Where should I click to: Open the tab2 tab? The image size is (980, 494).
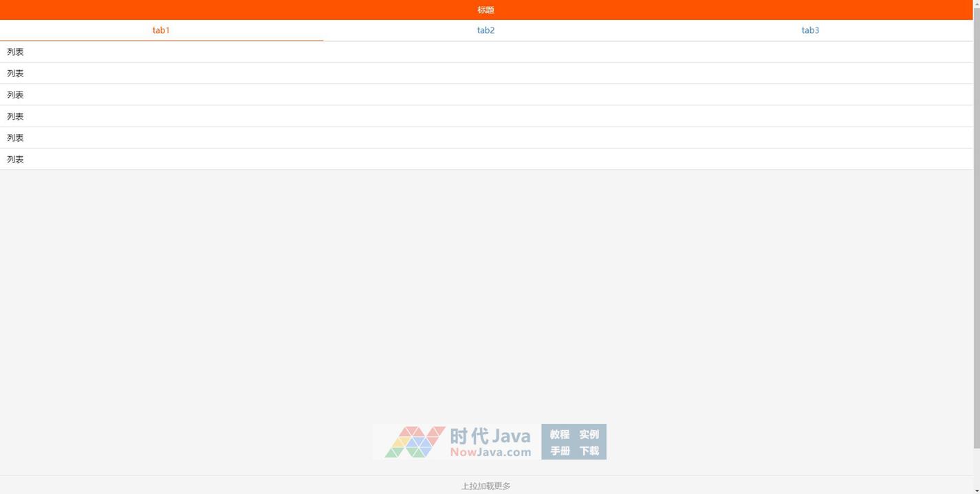point(486,30)
